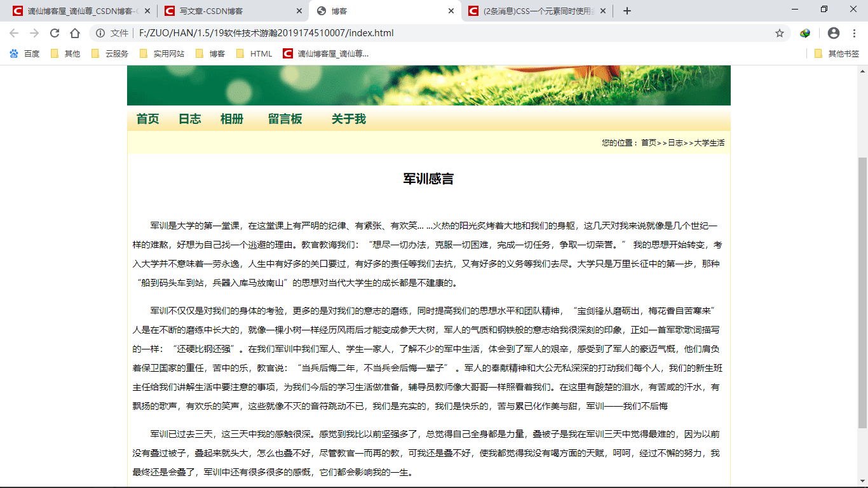The height and width of the screenshot is (488, 868).
Task: Select the 博客 tab
Action: tap(384, 11)
